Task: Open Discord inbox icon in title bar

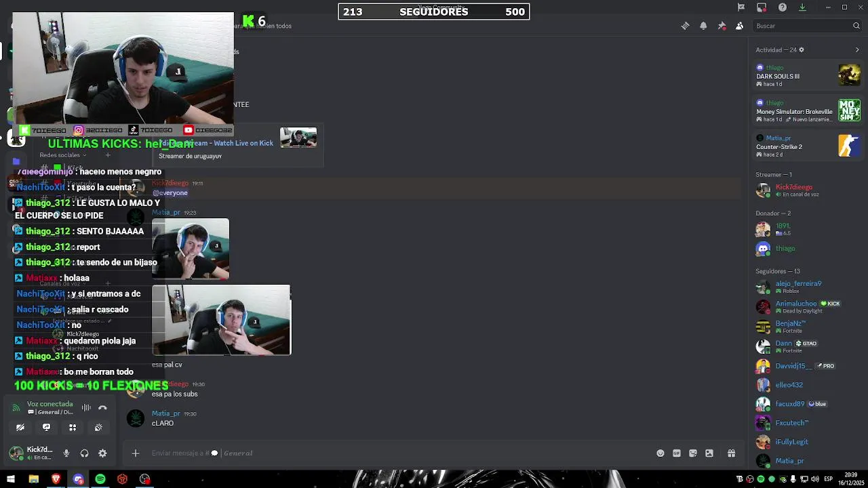Action: click(x=762, y=7)
